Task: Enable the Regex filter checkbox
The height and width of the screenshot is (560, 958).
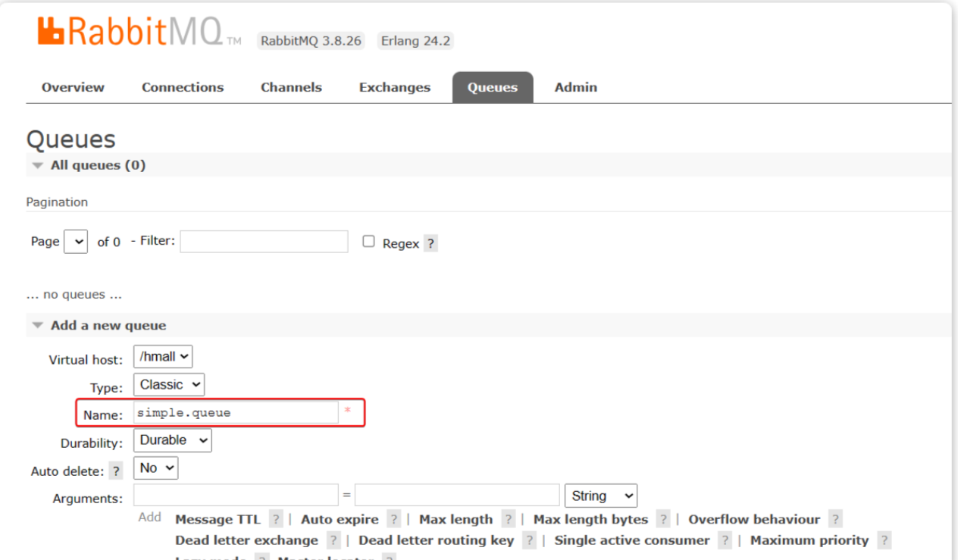Action: point(369,242)
